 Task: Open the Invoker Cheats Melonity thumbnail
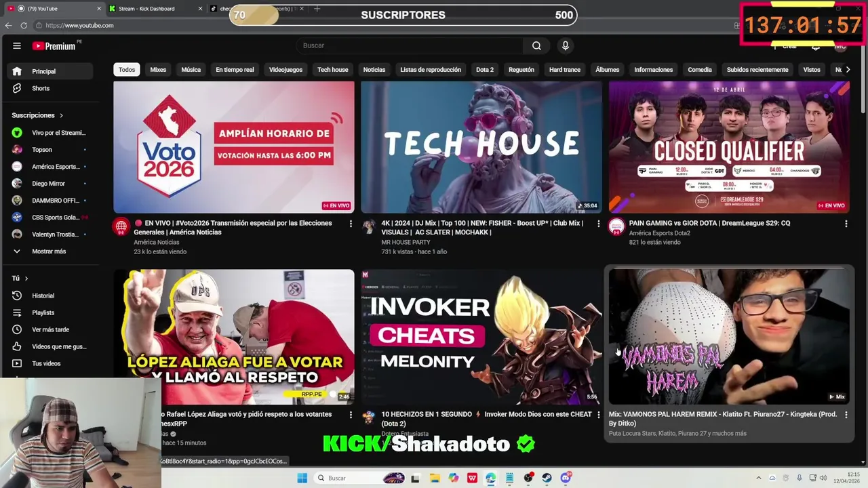(481, 337)
